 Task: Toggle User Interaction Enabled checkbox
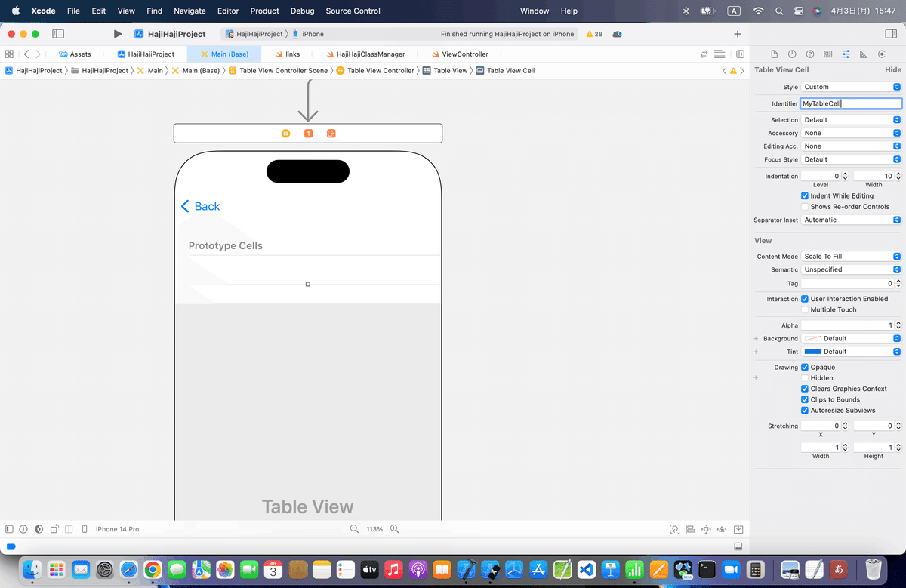[805, 299]
